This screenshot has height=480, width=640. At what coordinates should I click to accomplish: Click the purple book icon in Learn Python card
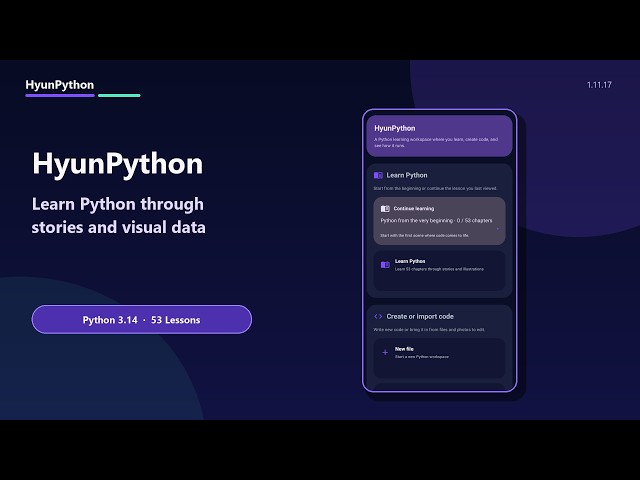[385, 265]
